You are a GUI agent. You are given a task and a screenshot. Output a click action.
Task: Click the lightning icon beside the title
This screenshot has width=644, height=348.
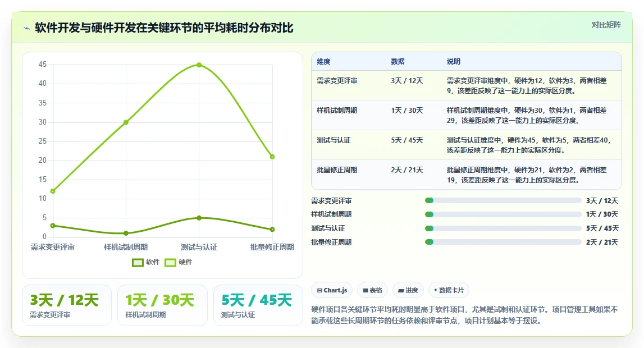pos(27,28)
